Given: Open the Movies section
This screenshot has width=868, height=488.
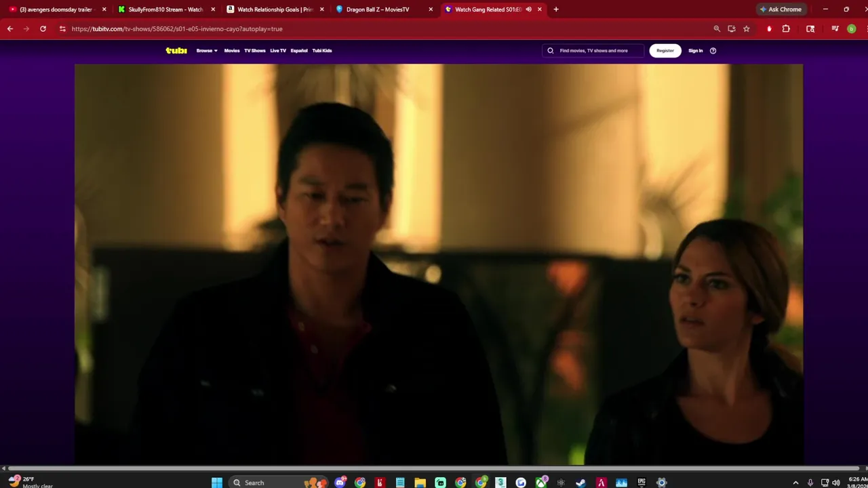Looking at the screenshot, I should click(x=232, y=50).
